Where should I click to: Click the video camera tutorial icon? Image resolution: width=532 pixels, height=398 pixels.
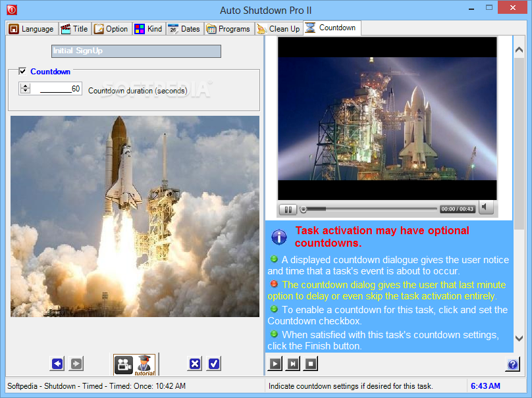click(x=124, y=364)
